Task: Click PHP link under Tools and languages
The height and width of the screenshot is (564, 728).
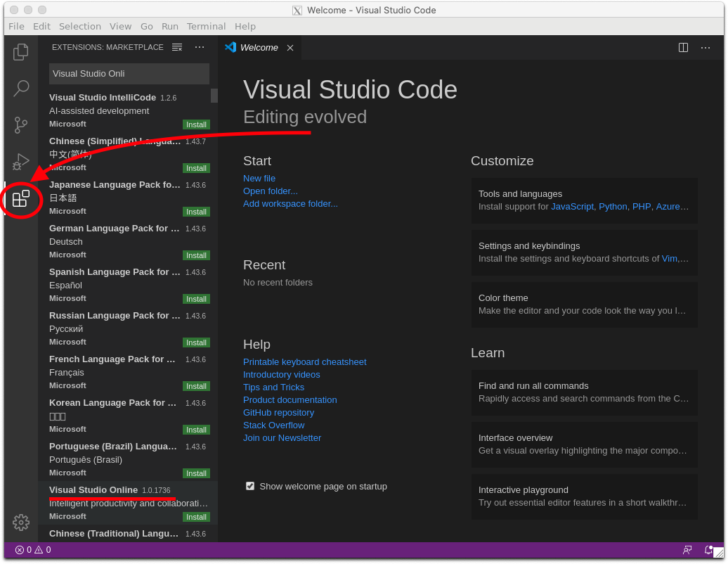Action: click(641, 207)
